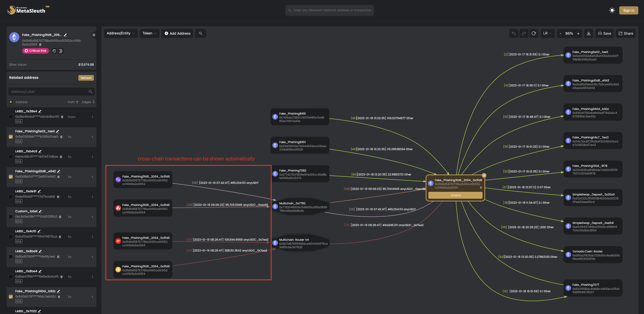Screen dimensions: 644x314
Task: Redo the graph action
Action: 524,34
